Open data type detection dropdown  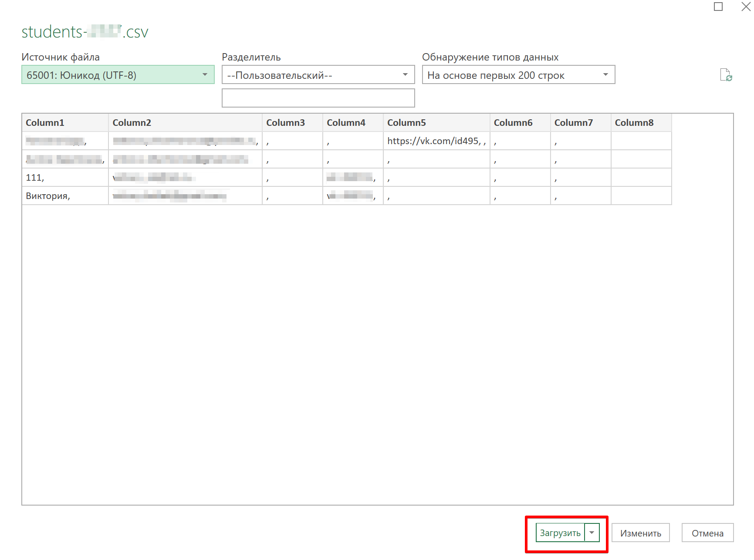pos(518,75)
